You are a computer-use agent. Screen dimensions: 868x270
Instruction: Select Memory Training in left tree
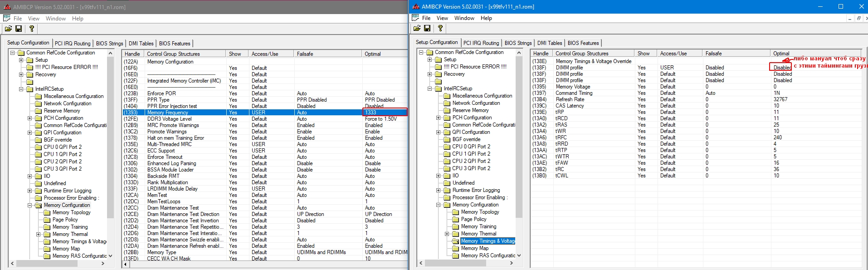coord(70,227)
